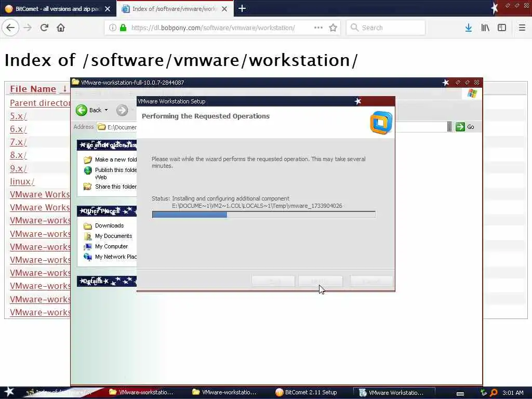Open Explorer address bar dropdown
This screenshot has width=532, height=399.
(x=449, y=127)
